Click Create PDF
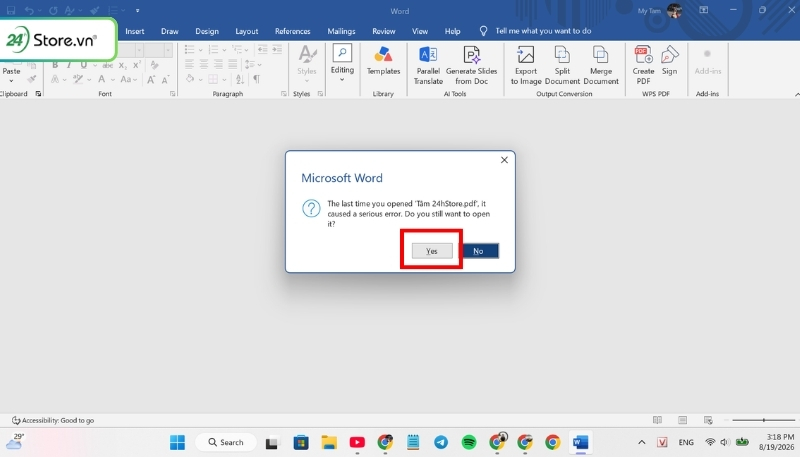Viewport: 800px width, 457px height. [643, 65]
